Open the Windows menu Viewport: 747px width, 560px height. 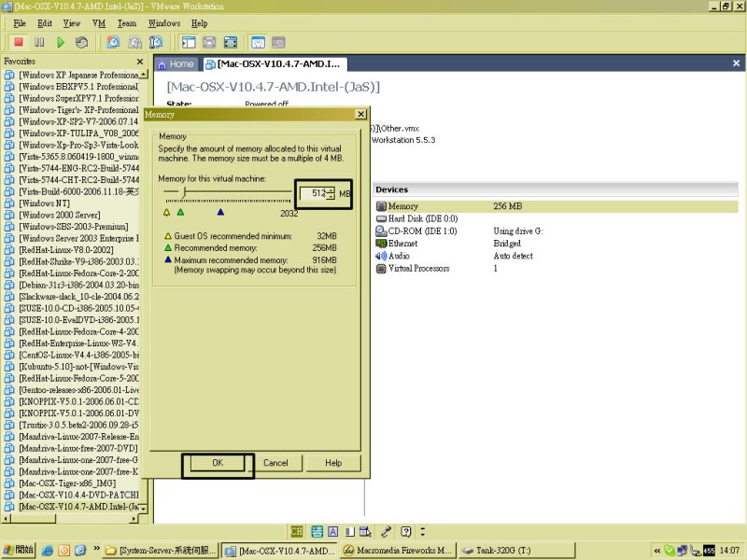(164, 23)
